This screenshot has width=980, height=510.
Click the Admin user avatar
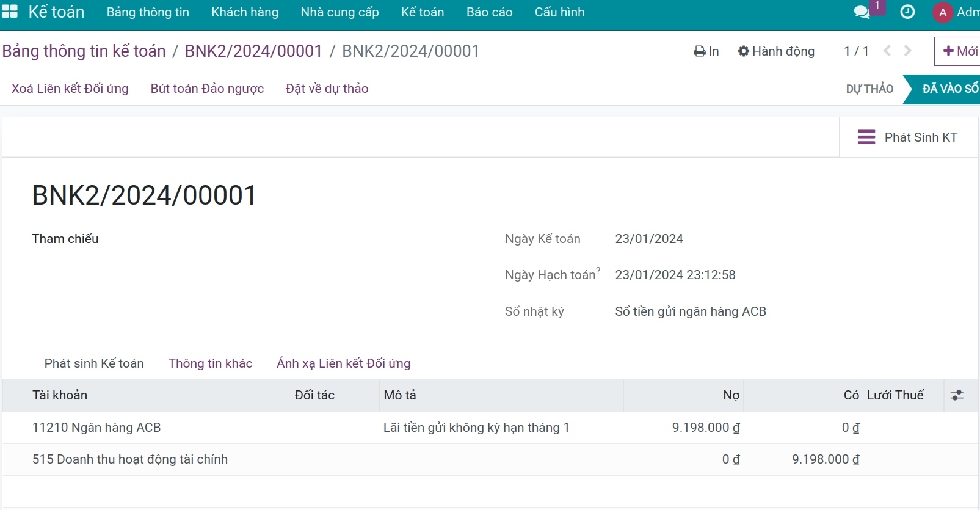943,13
